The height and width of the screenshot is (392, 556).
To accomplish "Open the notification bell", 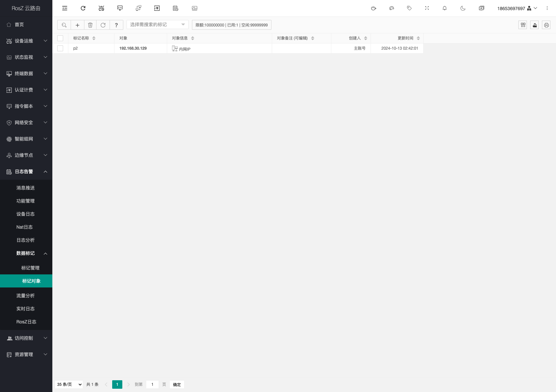I will tap(444, 8).
